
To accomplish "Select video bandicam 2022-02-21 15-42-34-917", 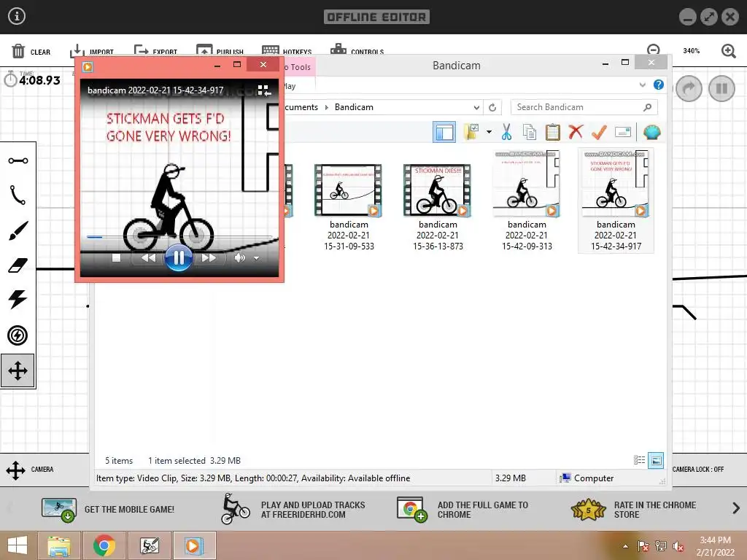I will point(616,201).
